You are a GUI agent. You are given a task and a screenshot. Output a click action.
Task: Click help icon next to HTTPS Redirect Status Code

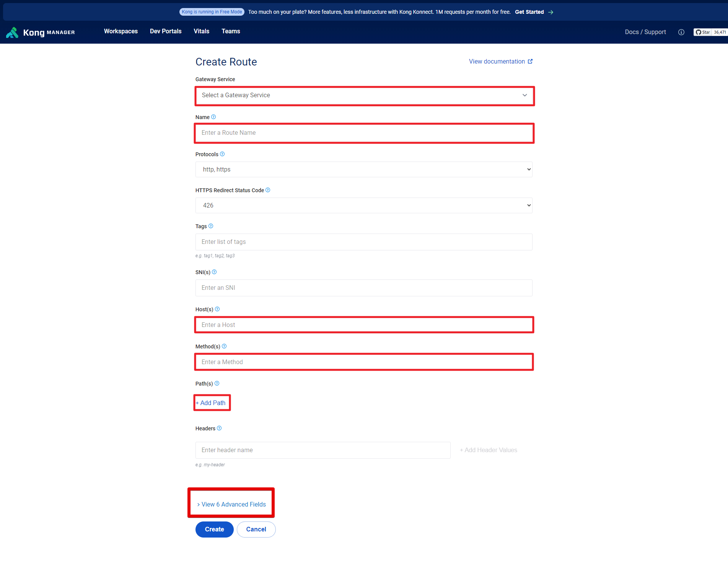268,190
